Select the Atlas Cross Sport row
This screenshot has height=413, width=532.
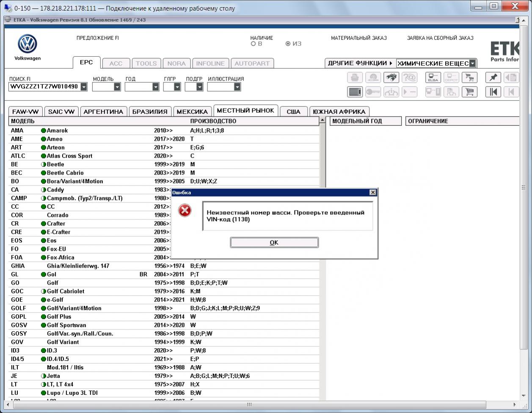point(164,156)
